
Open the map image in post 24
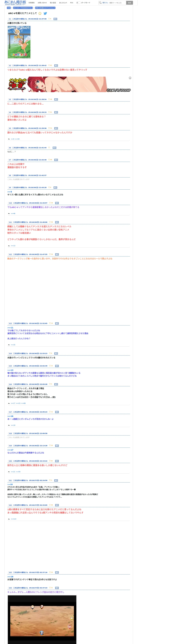(42, 620)
